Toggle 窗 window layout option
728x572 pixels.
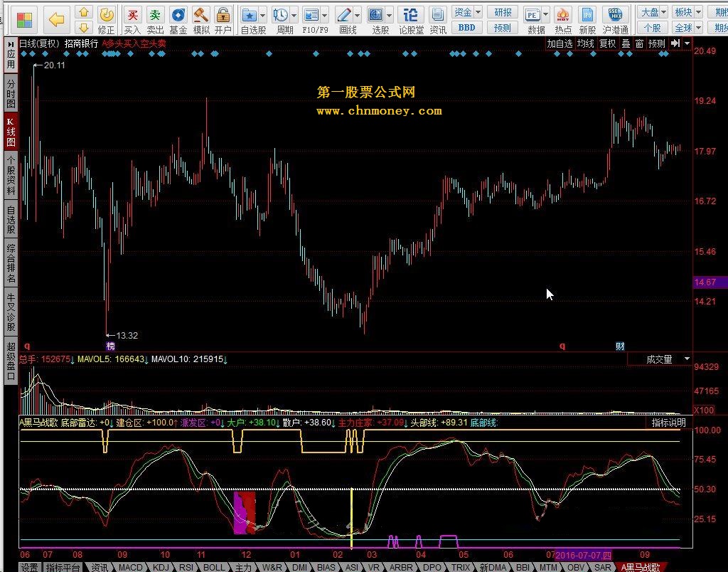click(x=639, y=43)
